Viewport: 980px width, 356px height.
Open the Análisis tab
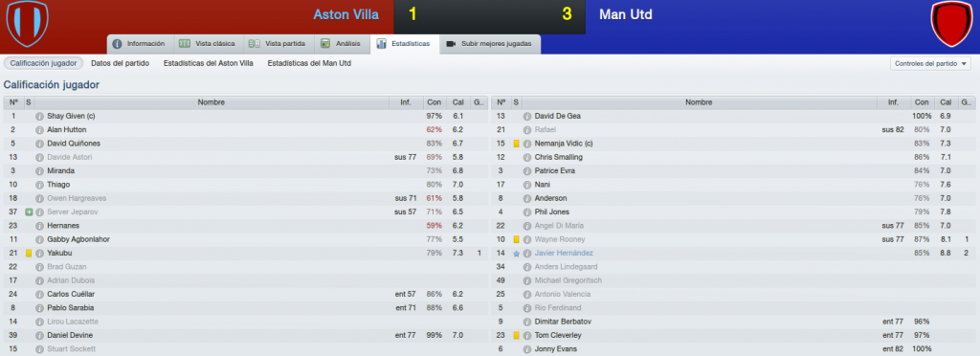click(x=341, y=44)
